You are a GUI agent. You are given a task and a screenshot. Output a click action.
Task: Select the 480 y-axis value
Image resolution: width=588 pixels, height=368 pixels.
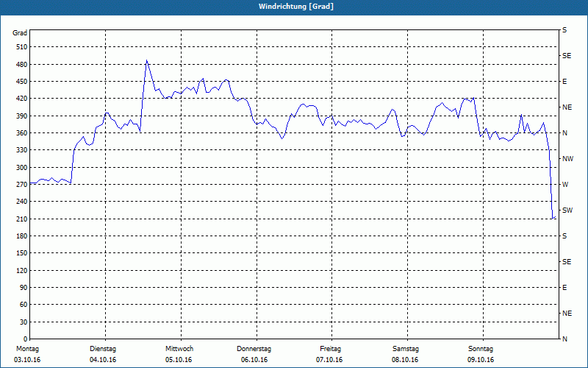click(22, 65)
